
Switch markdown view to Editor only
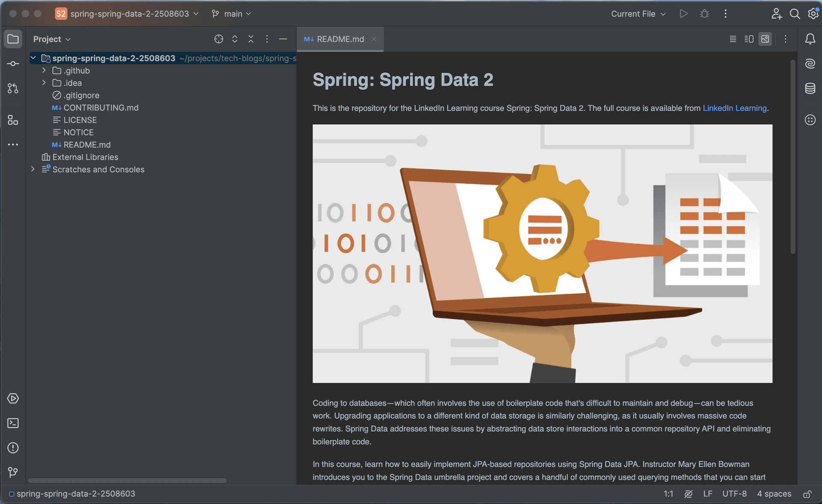733,39
